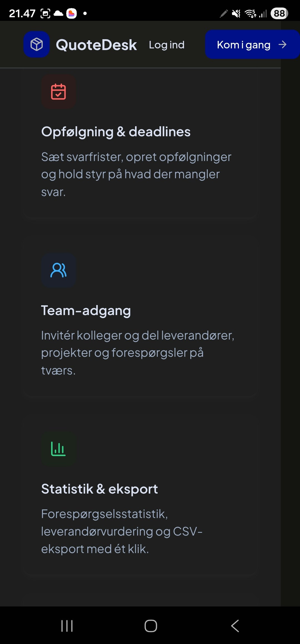300x644 pixels.
Task: Tap the green bar chart statistics icon
Action: 59,449
